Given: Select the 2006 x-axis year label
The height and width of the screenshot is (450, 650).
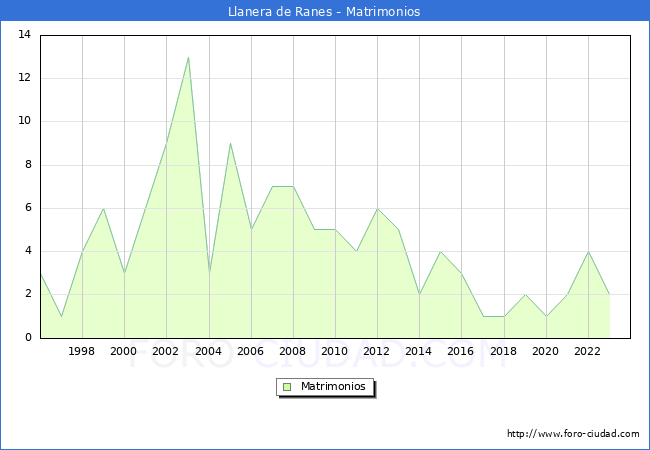Looking at the screenshot, I should 250,352.
